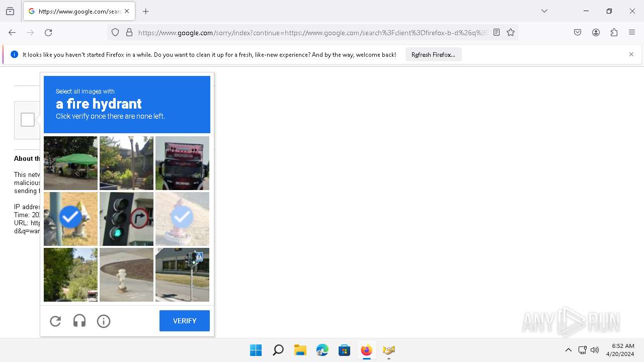The height and width of the screenshot is (362, 644).
Task: Select the green traffic light image tile
Action: [126, 219]
